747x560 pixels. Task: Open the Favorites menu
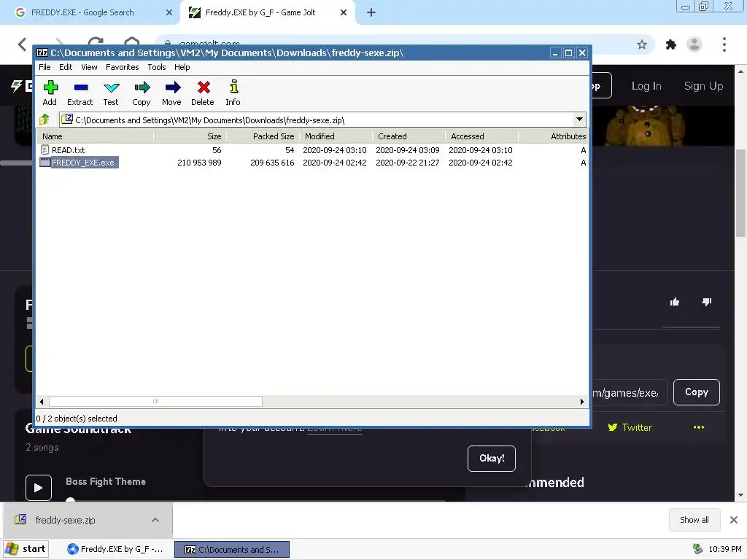(123, 67)
